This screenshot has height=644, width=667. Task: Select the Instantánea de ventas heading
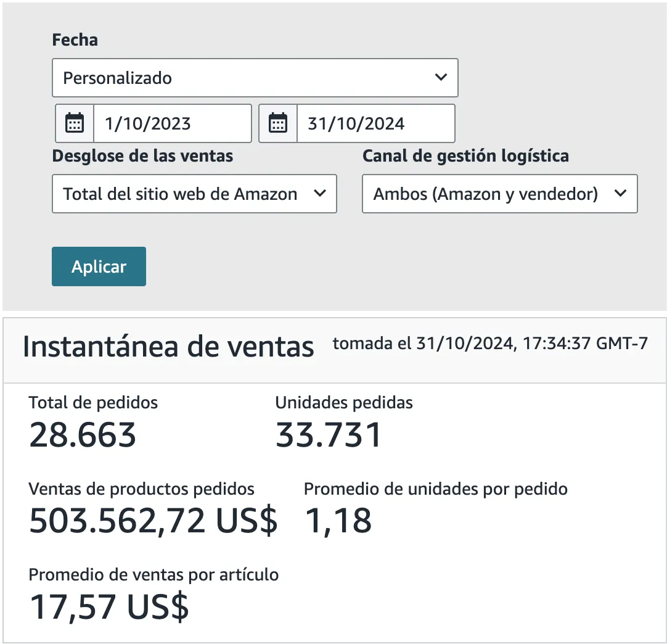click(168, 347)
